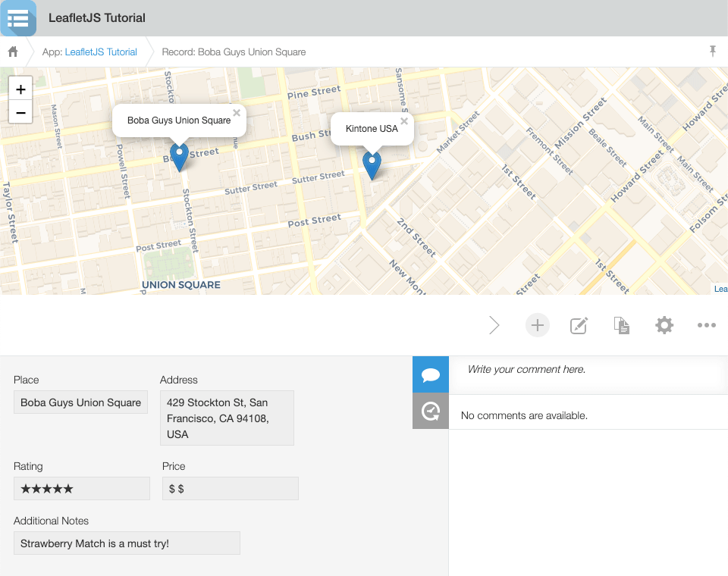
Task: Click the home icon in the breadcrumb
Action: [x=12, y=52]
